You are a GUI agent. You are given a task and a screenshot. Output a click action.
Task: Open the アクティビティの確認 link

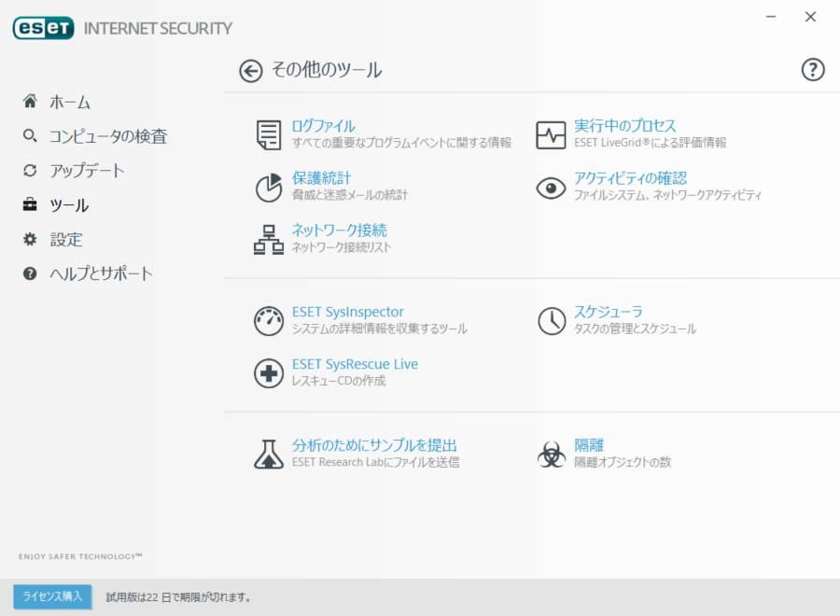click(631, 178)
